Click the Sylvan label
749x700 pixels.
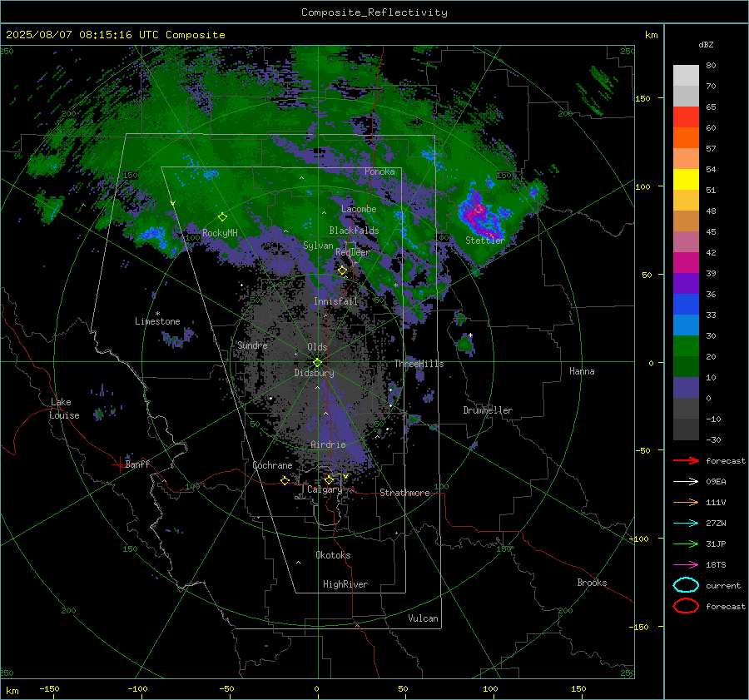click(318, 246)
